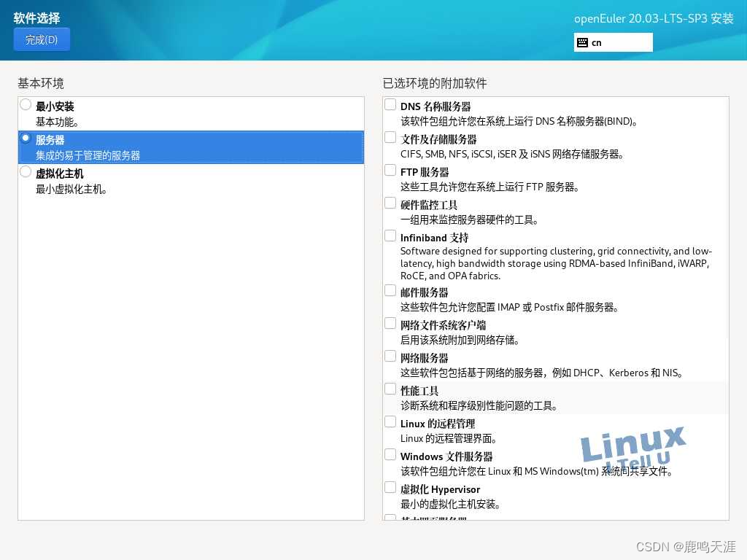Viewport: 747px width, 560px height.
Task: Select the 最小安装 radio button
Action: coord(26,104)
